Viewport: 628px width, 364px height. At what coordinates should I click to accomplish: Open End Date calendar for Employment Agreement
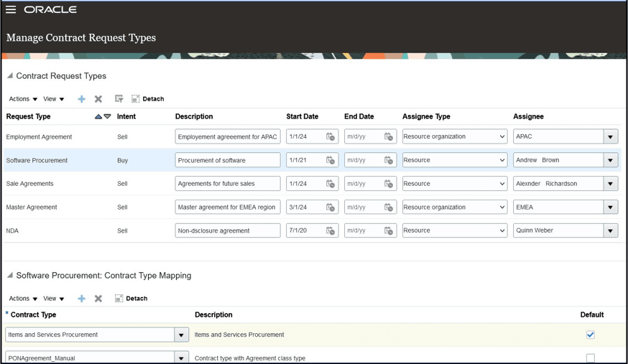(x=389, y=136)
